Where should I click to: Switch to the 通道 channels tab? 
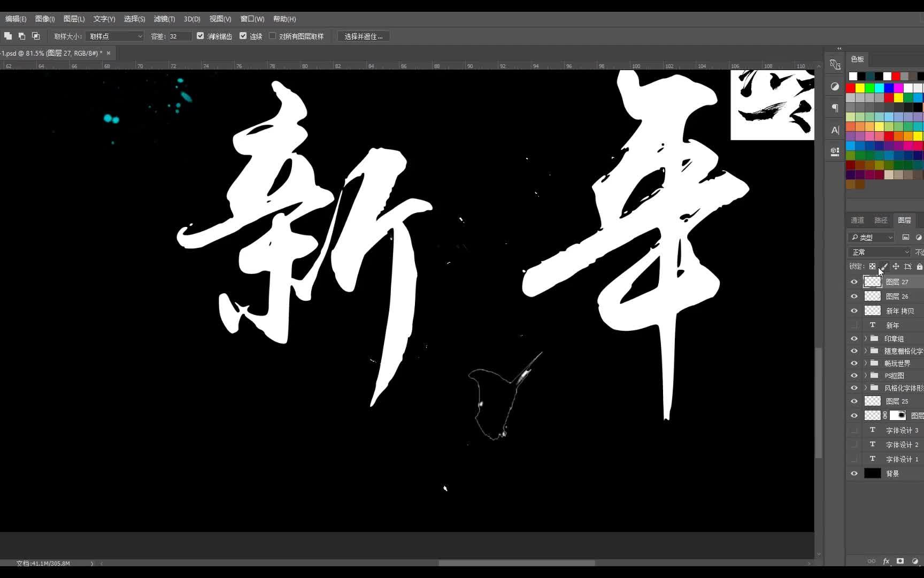[x=857, y=219]
